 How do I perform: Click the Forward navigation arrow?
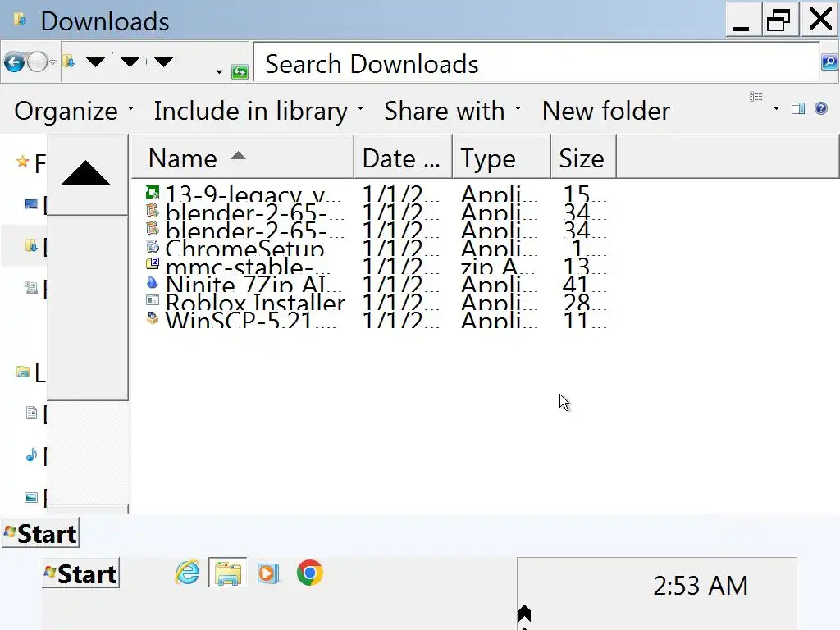pyautogui.click(x=37, y=62)
